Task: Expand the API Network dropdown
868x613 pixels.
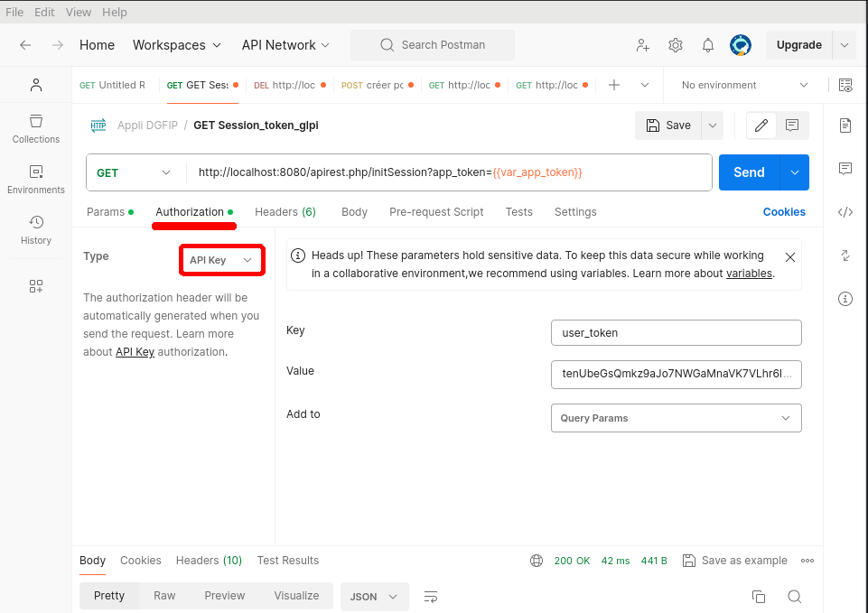Action: 285,45
